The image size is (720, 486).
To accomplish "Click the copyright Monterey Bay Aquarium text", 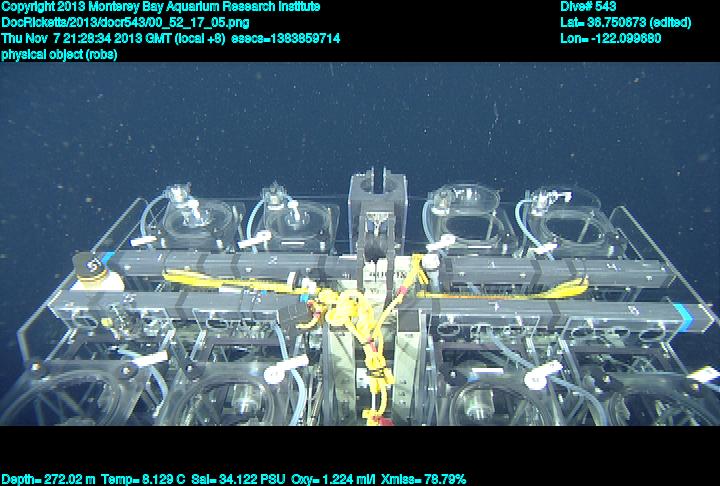I will [x=160, y=7].
